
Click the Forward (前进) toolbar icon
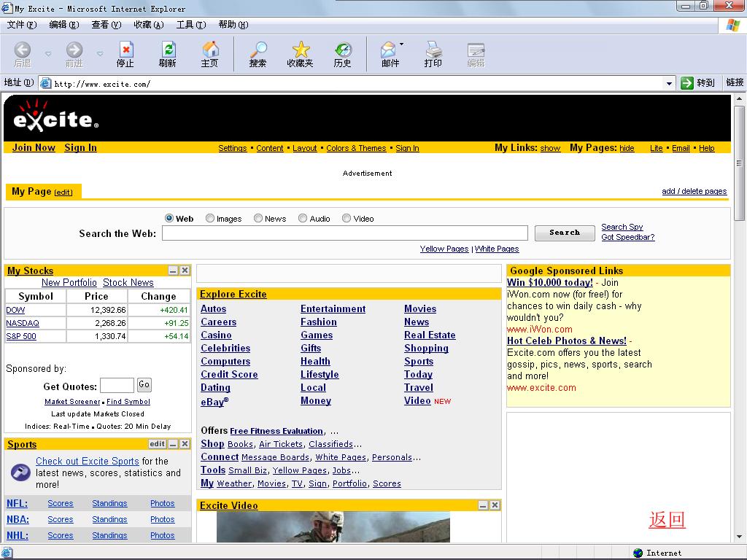[74, 50]
